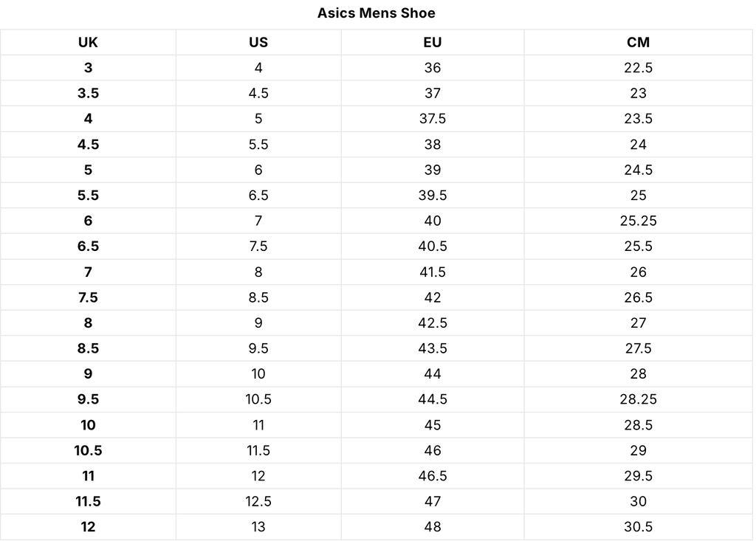Click UK size 12 in last row
Image resolution: width=756 pixels, height=541 pixels.
pos(88,527)
